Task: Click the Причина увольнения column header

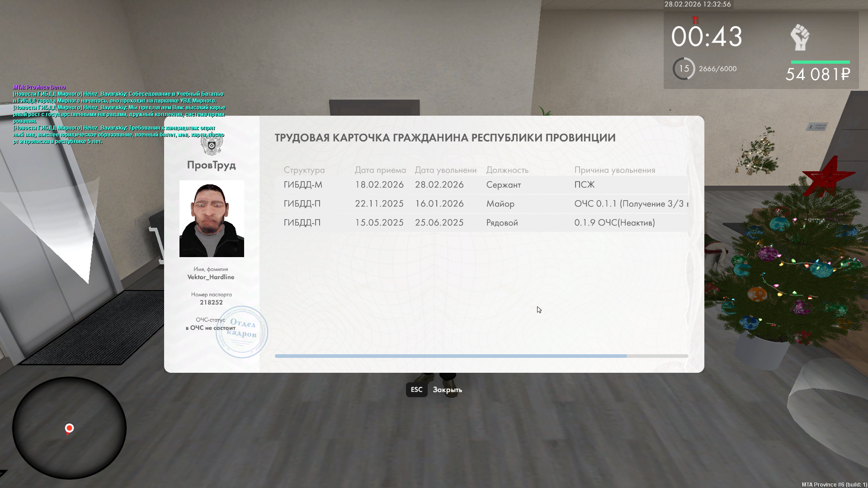Action: (614, 170)
